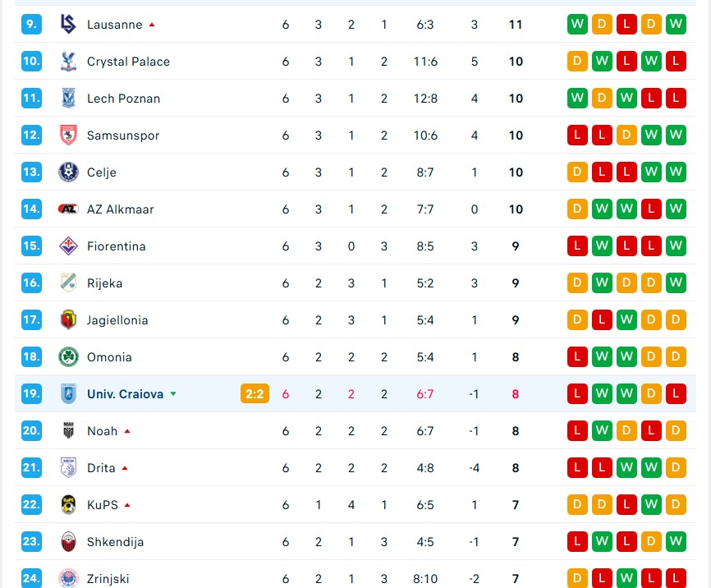Click the Jagiellonia team crest
Image resolution: width=711 pixels, height=588 pixels.
[x=68, y=320]
